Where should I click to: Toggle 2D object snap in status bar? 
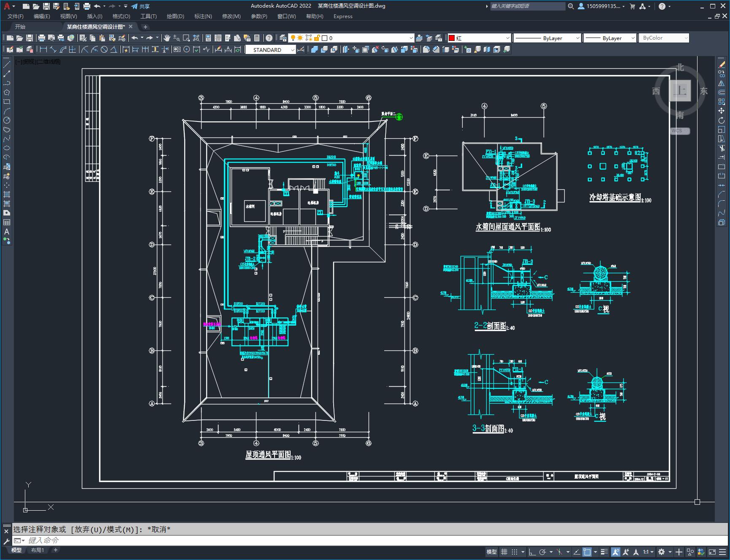point(587,552)
